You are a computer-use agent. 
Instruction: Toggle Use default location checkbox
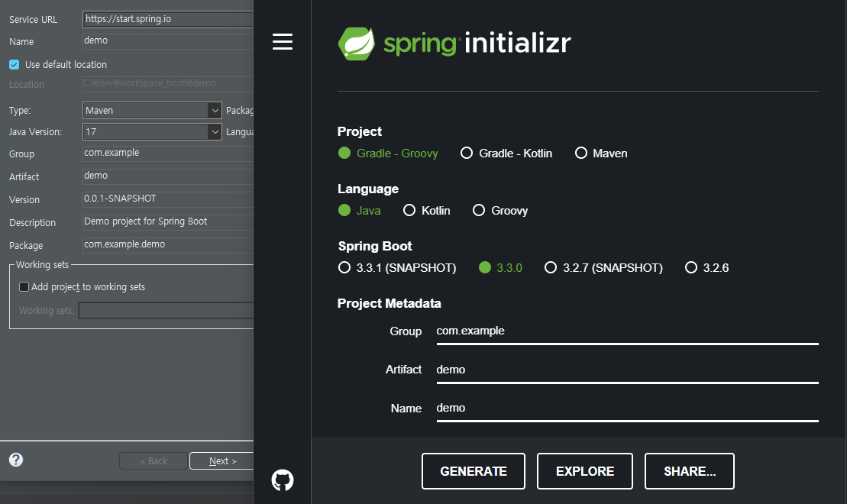tap(15, 65)
